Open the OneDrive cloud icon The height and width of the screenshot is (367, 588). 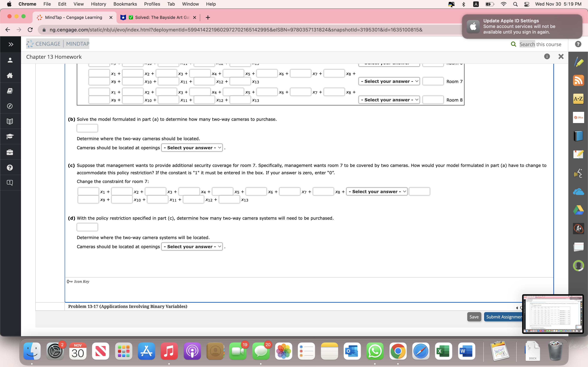pos(579,192)
